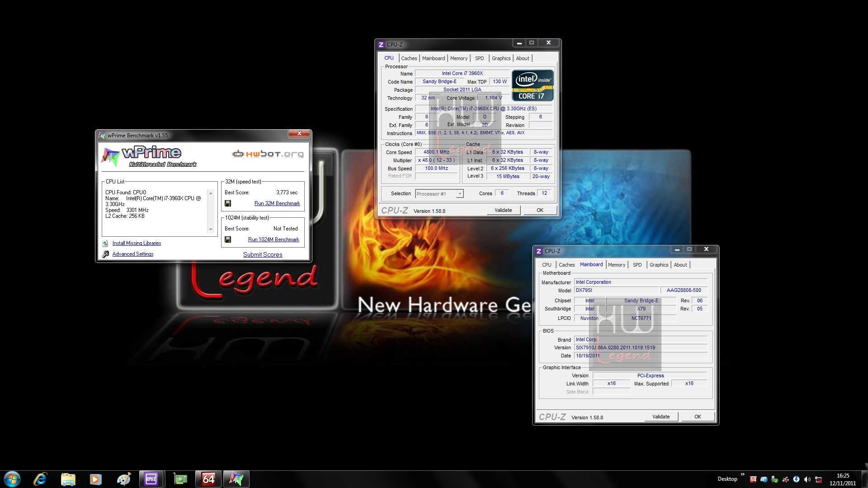This screenshot has height=488, width=868.
Task: Click OK in the Motherboard CPU-Z window
Action: point(698,417)
